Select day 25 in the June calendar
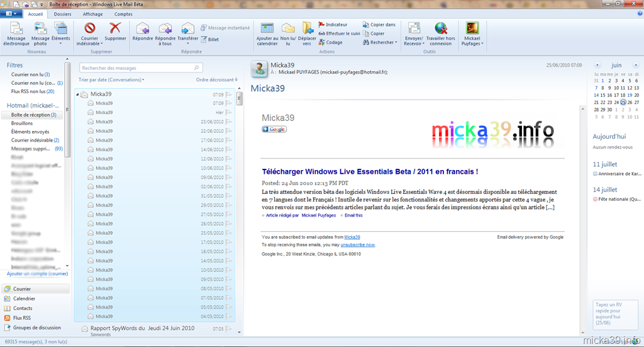Image resolution: width=644 pixels, height=347 pixels. tap(623, 103)
